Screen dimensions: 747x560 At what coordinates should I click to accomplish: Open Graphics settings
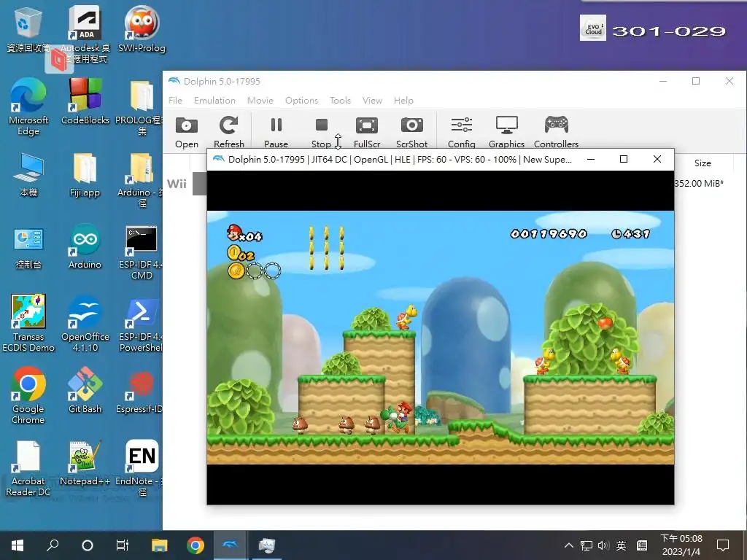point(506,133)
